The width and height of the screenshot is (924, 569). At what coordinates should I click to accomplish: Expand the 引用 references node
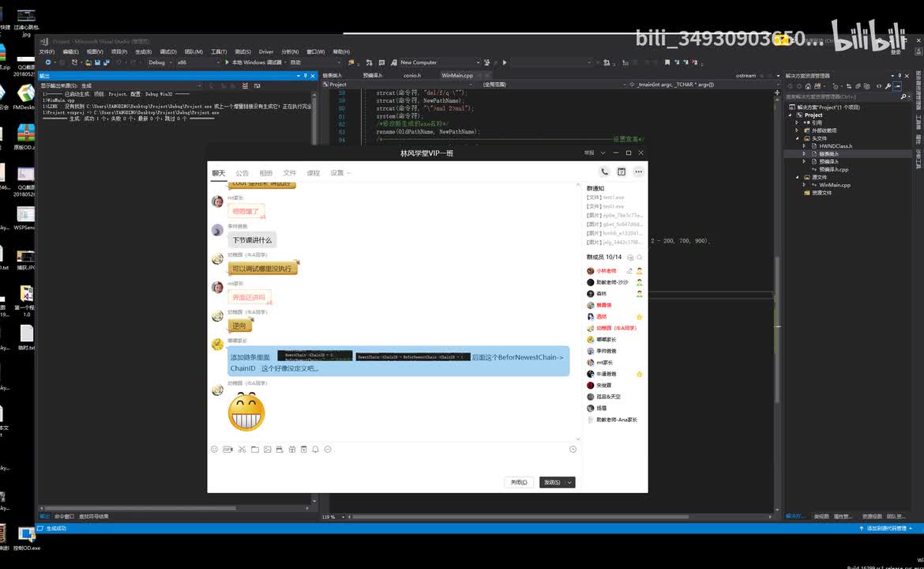coord(798,122)
